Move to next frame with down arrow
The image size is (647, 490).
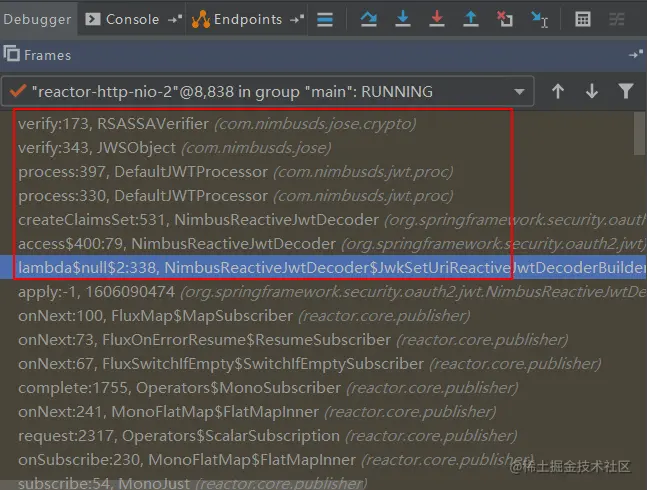[592, 91]
